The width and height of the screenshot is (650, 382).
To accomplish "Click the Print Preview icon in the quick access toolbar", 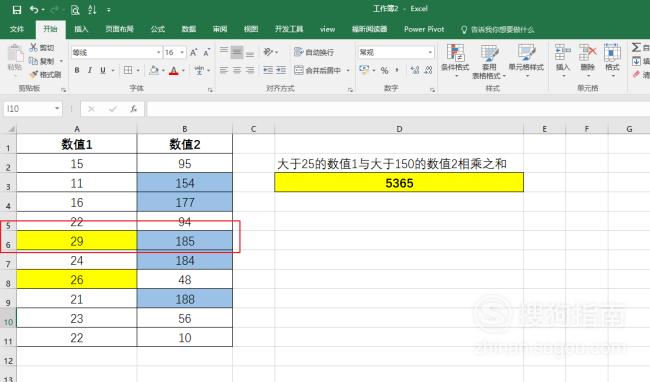I will coord(75,10).
